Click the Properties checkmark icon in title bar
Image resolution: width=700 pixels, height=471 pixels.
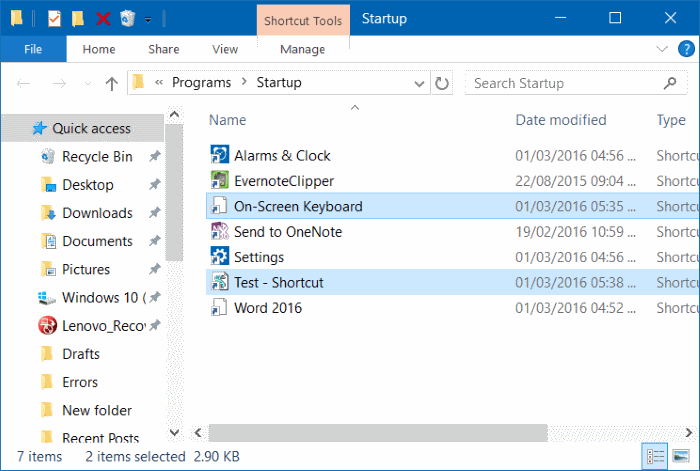54,18
